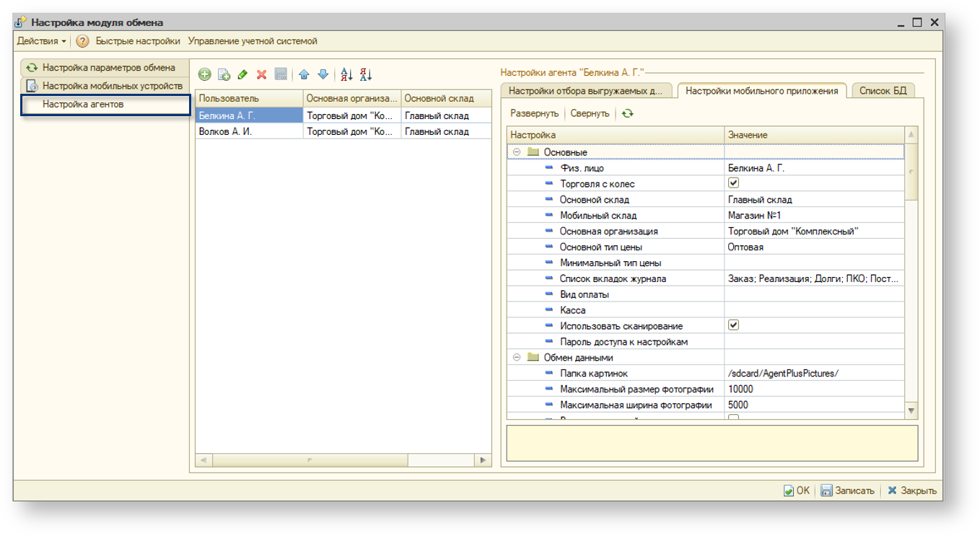The image size is (980, 536).
Task: Click the folder icon of Основные group
Action: (533, 152)
